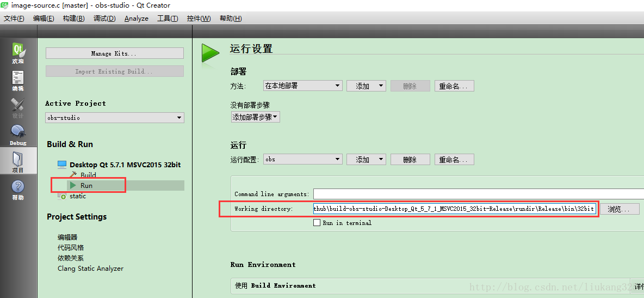Image resolution: width=644 pixels, height=298 pixels.
Task: Open 编辑器 project settings
Action: (x=67, y=238)
